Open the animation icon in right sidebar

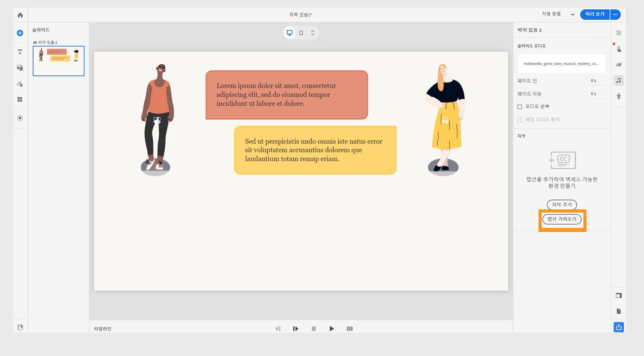click(619, 64)
